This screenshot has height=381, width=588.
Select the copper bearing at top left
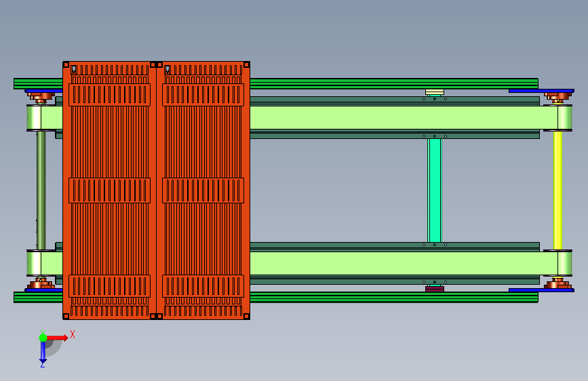click(x=41, y=97)
